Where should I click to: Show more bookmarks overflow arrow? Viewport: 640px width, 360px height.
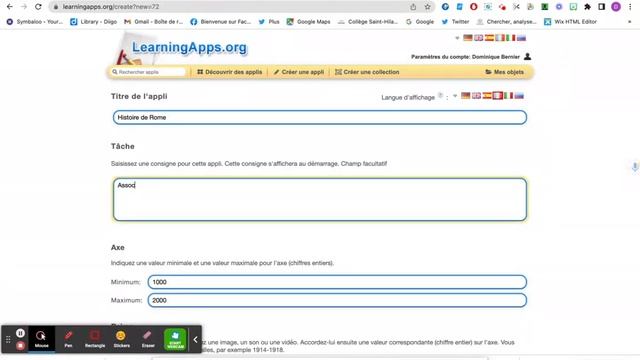click(x=629, y=22)
